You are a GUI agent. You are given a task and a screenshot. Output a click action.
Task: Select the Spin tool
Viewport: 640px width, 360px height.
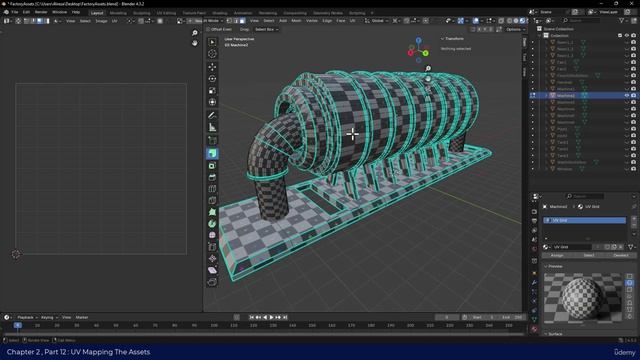point(212,224)
